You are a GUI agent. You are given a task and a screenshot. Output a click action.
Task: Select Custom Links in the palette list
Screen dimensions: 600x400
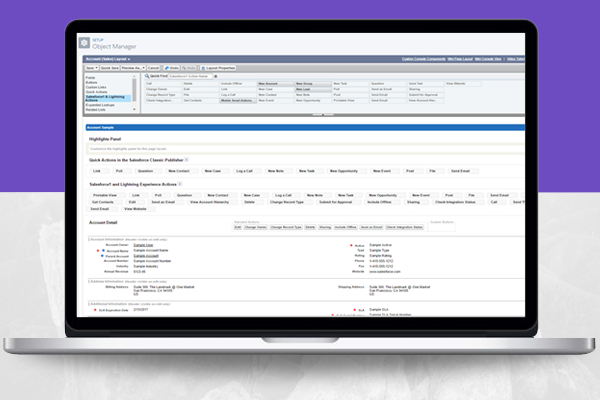pyautogui.click(x=96, y=87)
